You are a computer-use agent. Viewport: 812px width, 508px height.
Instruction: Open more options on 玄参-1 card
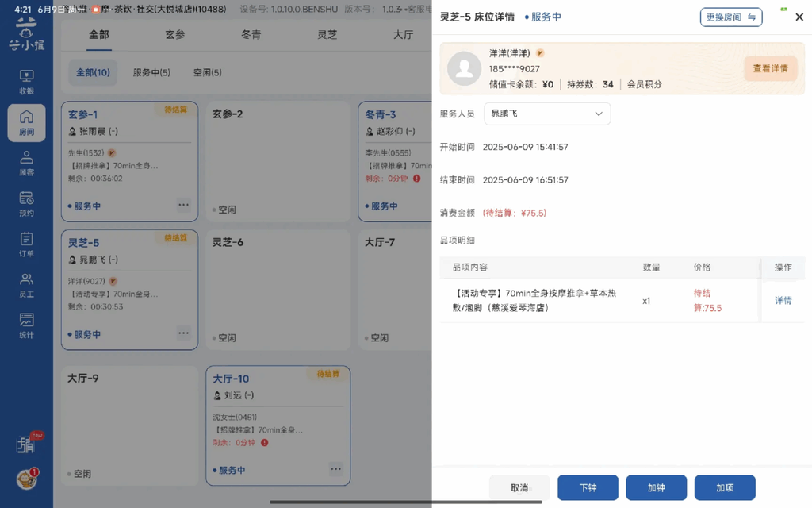tap(183, 205)
